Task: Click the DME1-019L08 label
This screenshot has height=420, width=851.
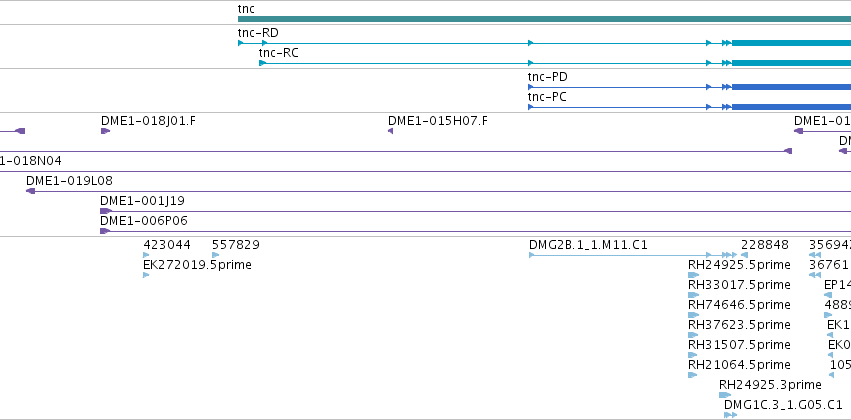Action: coord(69,181)
